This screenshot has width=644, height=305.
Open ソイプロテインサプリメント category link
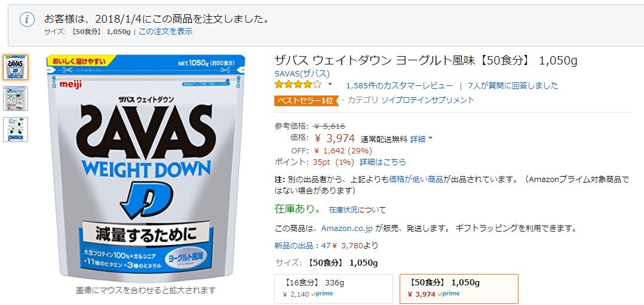pyautogui.click(x=428, y=100)
